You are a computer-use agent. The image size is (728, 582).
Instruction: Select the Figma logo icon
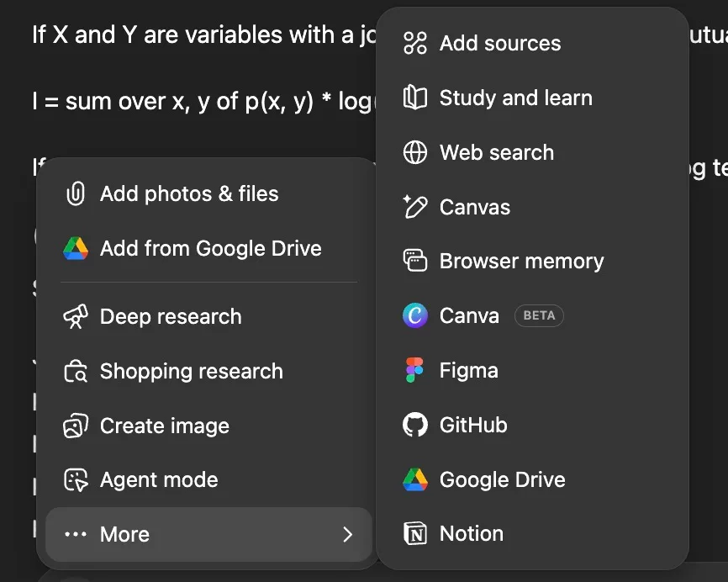pos(414,369)
